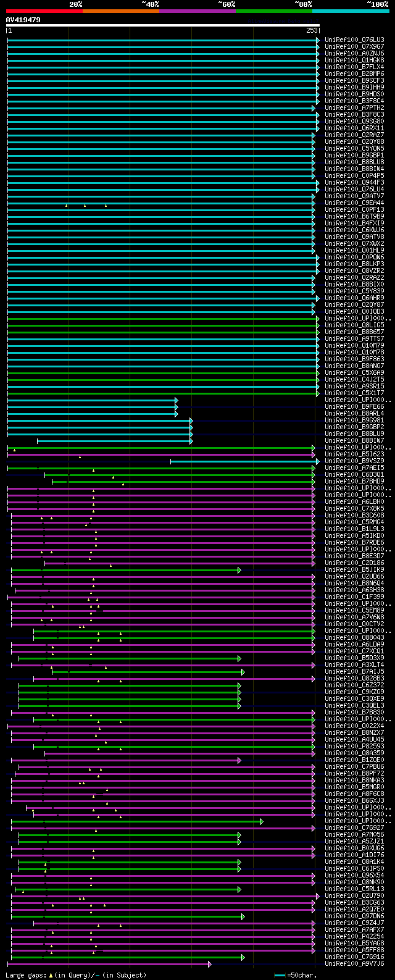Select hit label UniRef100_Q9SG80
The image size is (395, 980).
click(x=354, y=122)
